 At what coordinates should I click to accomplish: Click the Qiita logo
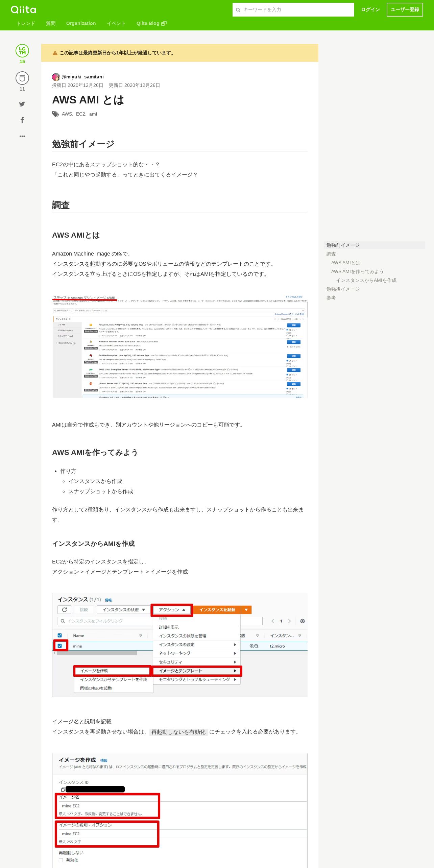23,9
